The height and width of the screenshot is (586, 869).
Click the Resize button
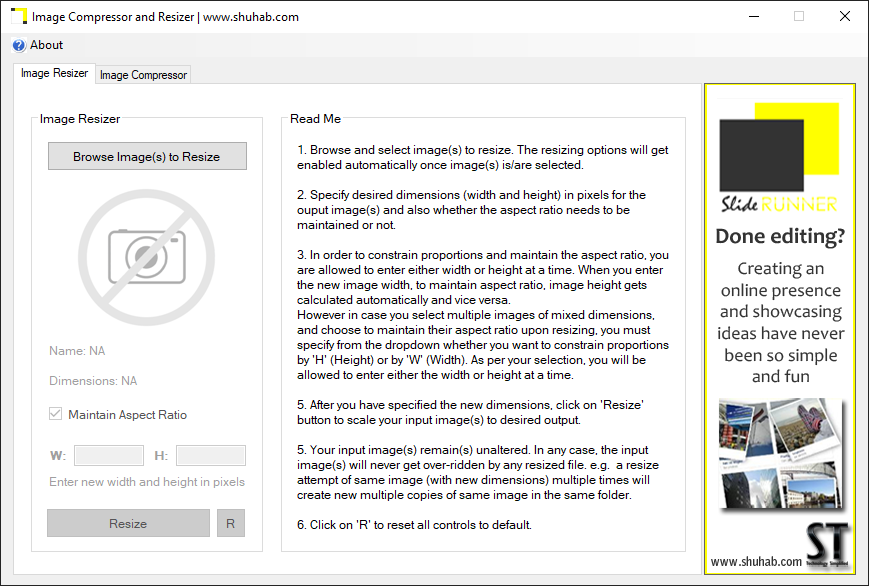pos(129,523)
